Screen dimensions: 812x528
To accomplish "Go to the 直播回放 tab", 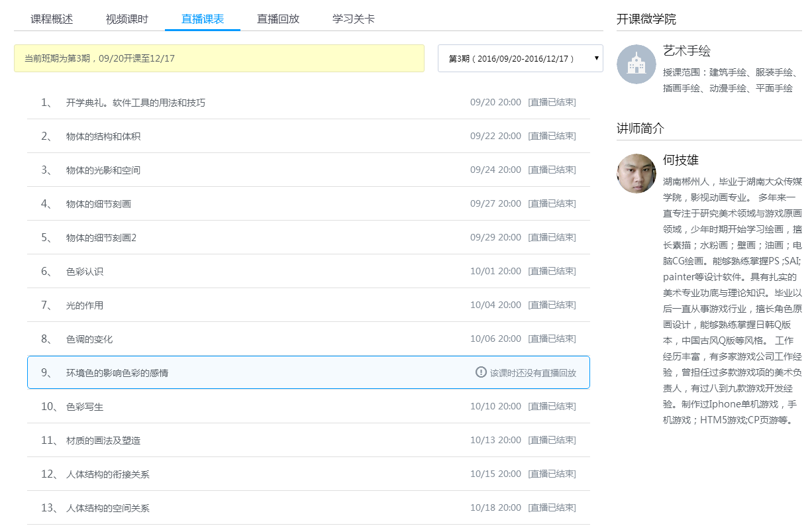I will [x=278, y=19].
